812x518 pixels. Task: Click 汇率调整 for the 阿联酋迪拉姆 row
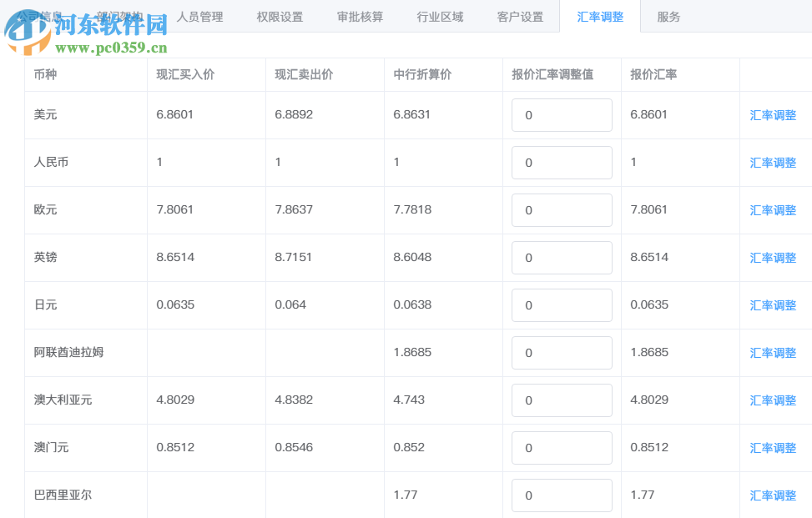click(774, 352)
